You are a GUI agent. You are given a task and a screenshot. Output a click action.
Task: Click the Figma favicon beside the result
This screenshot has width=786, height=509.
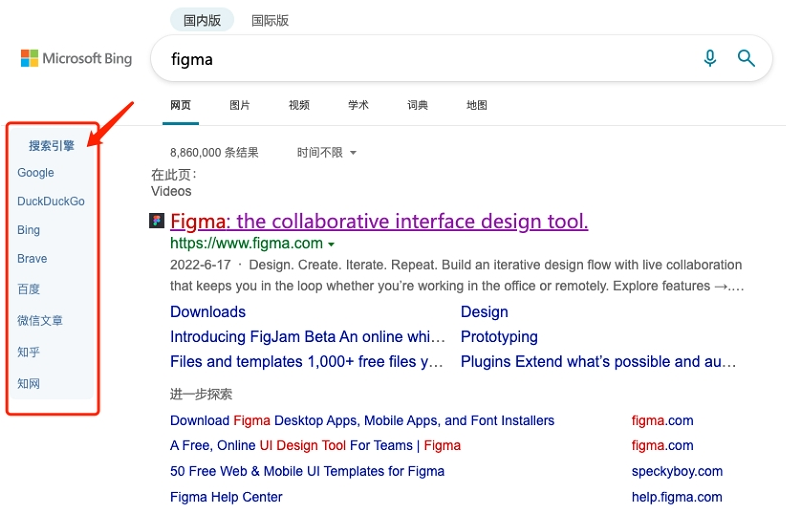[x=157, y=221]
